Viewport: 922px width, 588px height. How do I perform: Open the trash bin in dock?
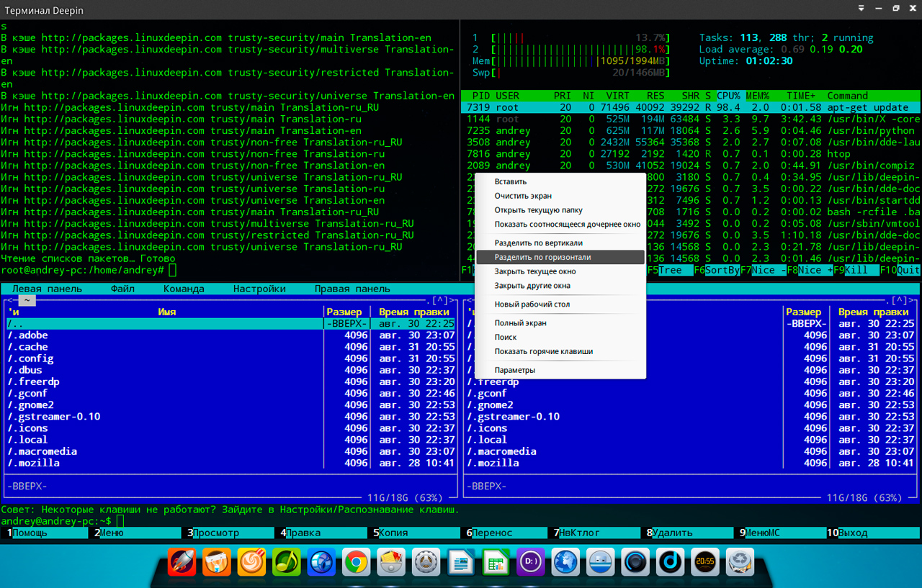(740, 561)
